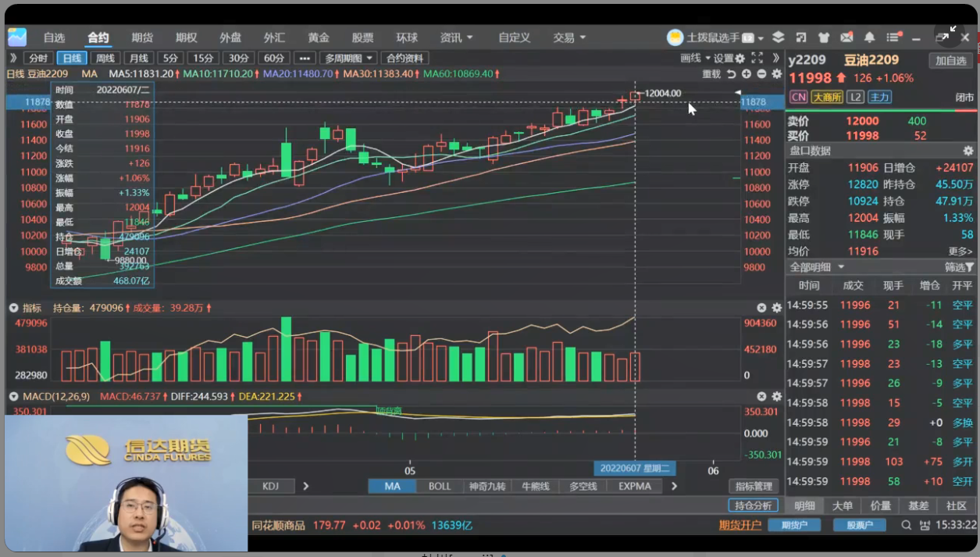
Task: Open the skin theme shirt icon
Action: tap(824, 37)
